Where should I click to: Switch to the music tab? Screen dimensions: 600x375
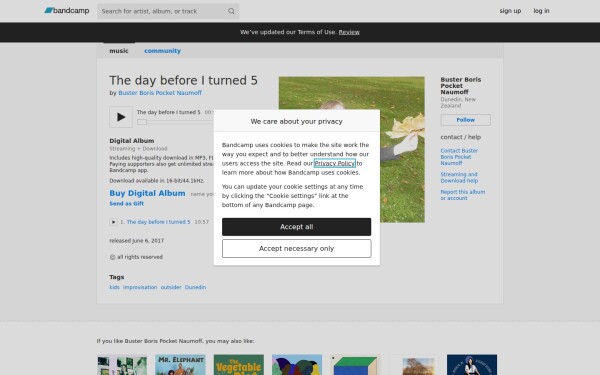tap(119, 51)
